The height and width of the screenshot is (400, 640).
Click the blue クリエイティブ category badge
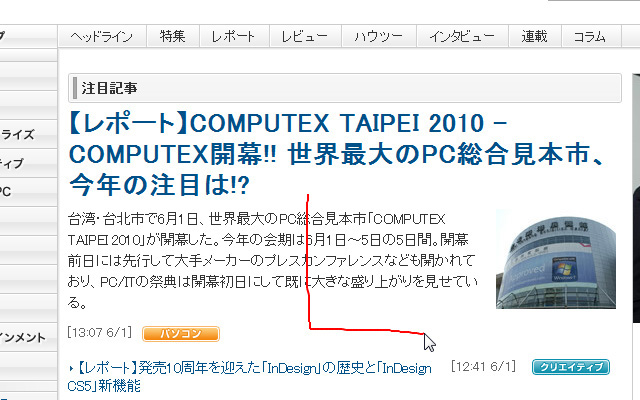pyautogui.click(x=571, y=367)
